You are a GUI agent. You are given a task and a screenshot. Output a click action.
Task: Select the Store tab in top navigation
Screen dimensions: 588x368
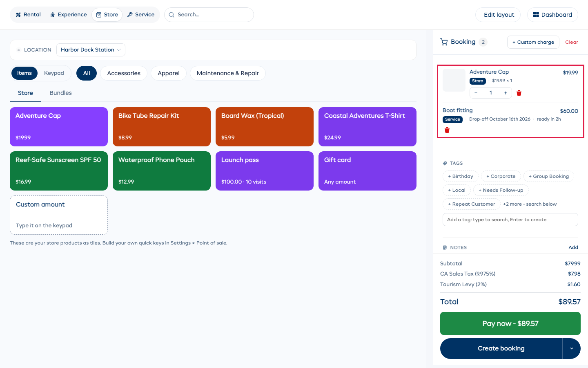[x=107, y=15]
